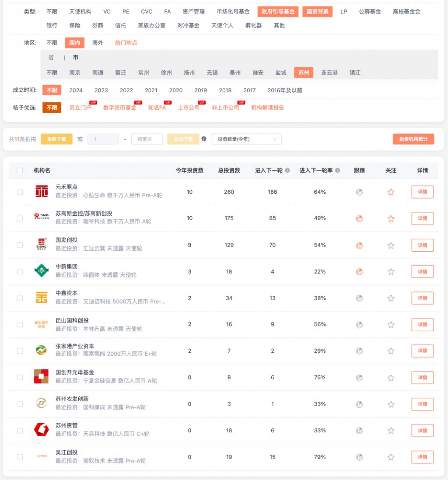This screenshot has width=448, height=480.
Task: Click the 苏高新创投 SND logo
Action: click(41, 215)
